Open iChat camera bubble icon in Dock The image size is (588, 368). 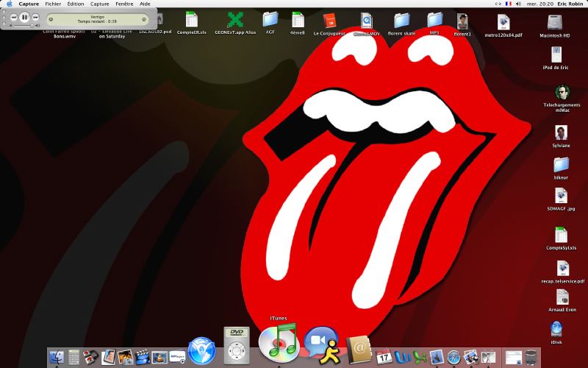click(x=321, y=345)
